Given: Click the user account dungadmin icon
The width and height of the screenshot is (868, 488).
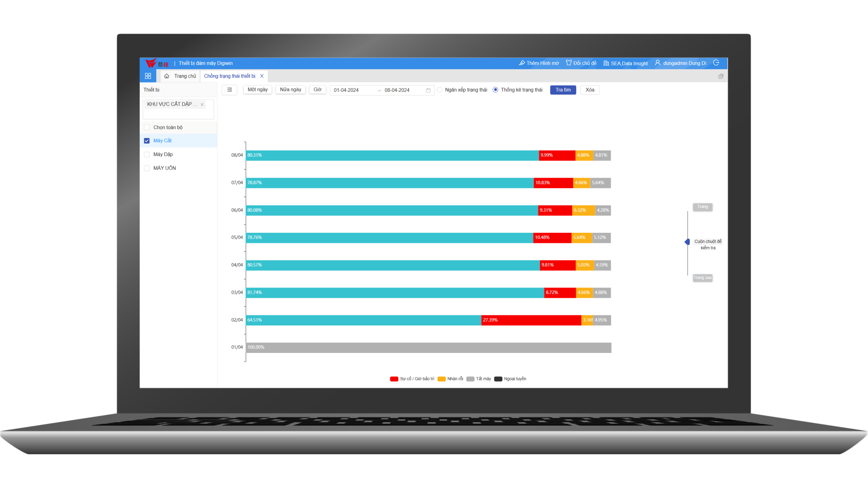Looking at the screenshot, I should [656, 63].
